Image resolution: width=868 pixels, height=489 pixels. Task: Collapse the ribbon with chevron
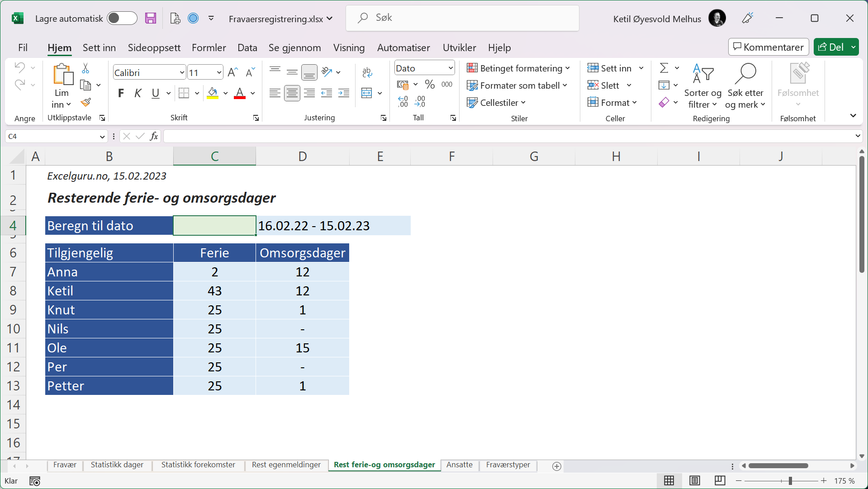[x=853, y=116]
